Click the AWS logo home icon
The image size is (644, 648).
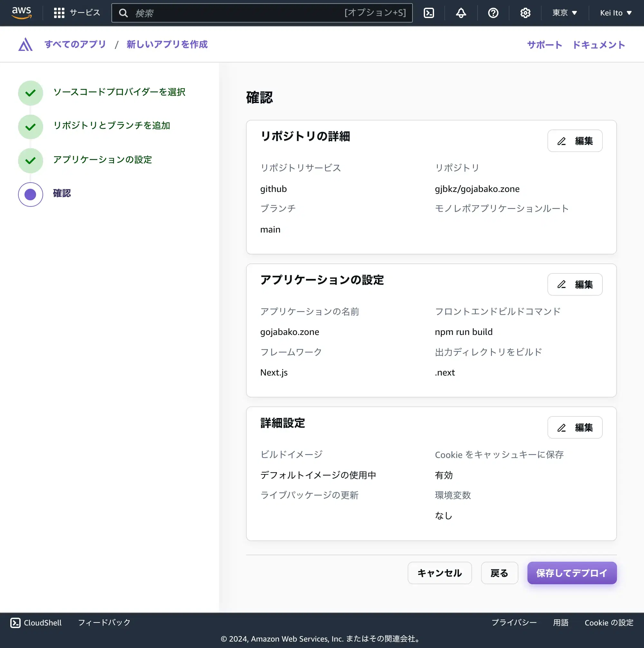(x=22, y=13)
